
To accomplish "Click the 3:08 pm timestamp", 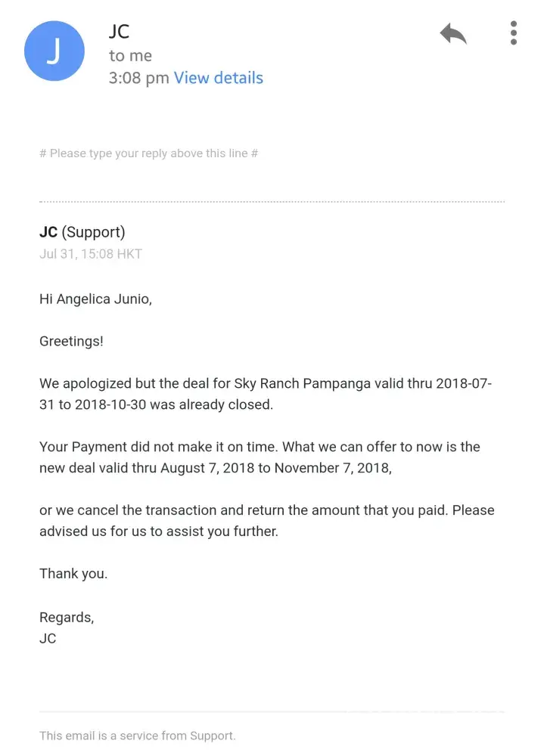I will point(138,78).
